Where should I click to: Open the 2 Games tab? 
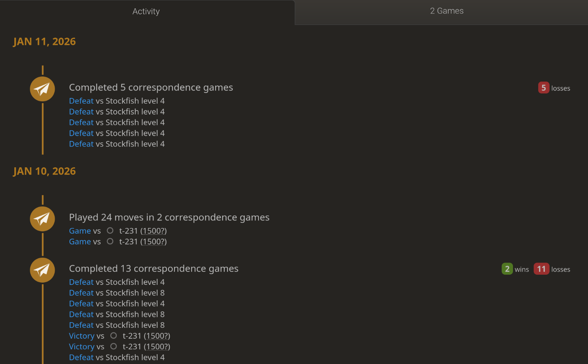[x=446, y=11]
